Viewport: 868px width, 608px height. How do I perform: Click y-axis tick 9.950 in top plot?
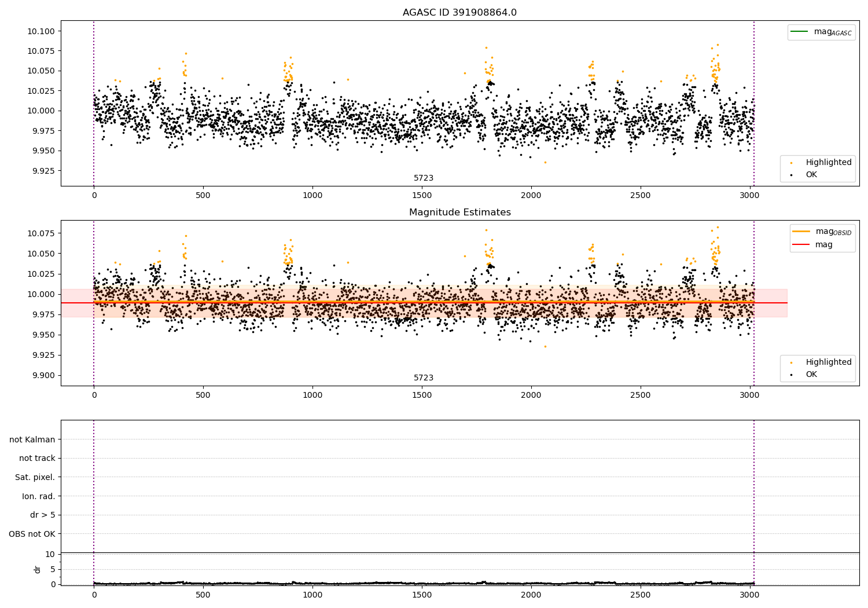point(43,151)
